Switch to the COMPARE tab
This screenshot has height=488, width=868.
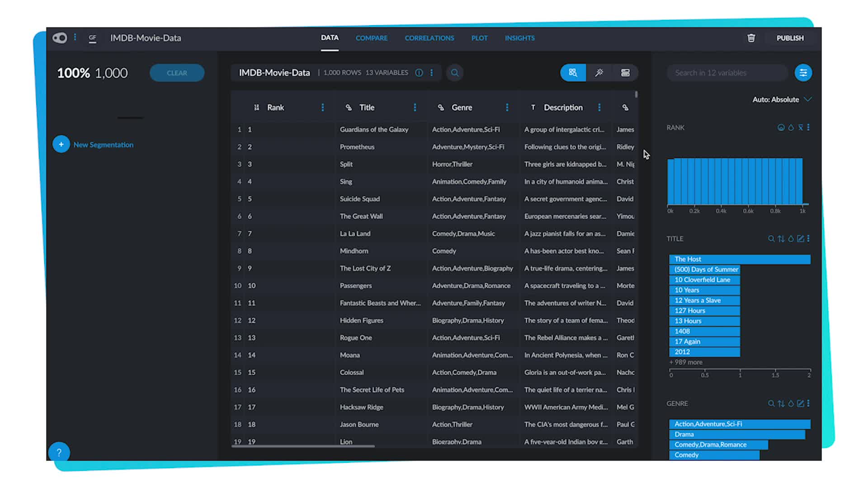pyautogui.click(x=371, y=38)
